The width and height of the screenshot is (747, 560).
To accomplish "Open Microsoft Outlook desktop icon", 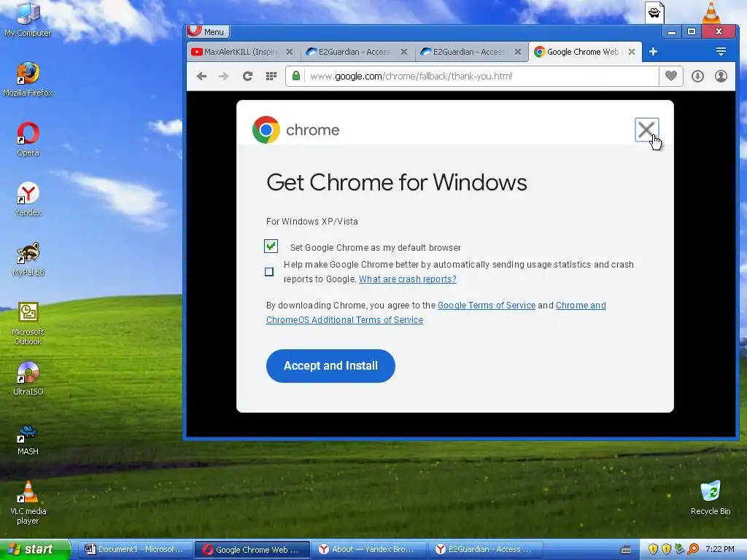I will coord(28,323).
